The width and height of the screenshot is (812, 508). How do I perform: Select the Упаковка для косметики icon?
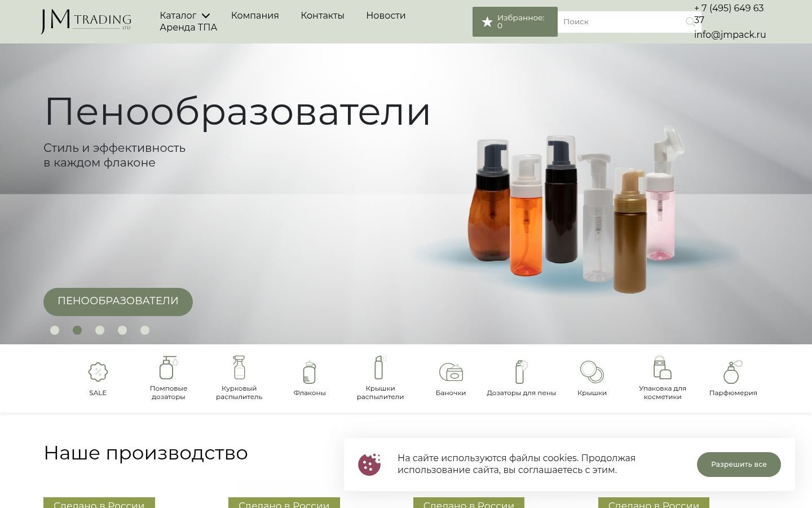(x=663, y=367)
